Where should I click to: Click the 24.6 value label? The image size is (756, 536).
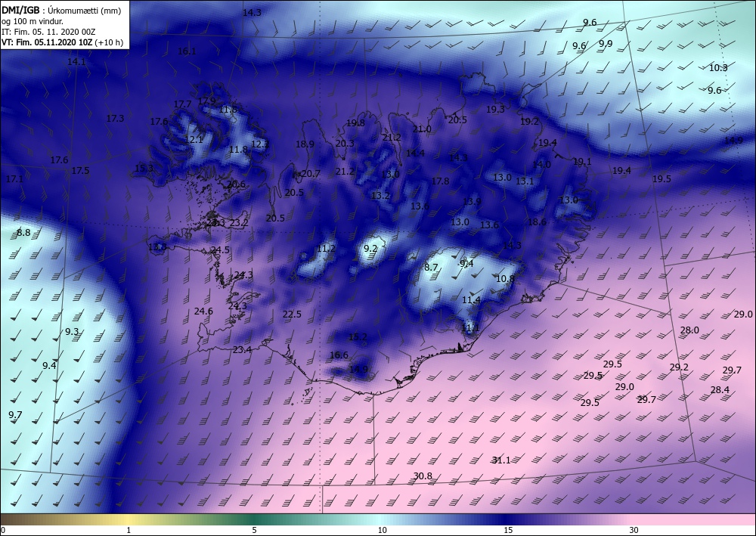pos(203,311)
